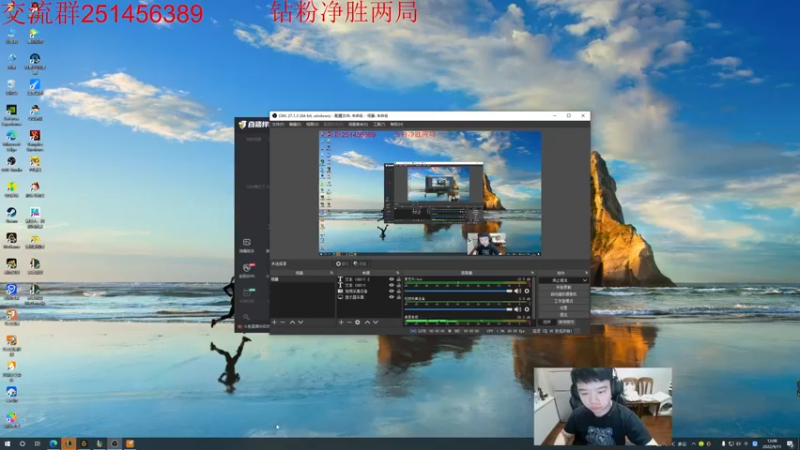
Task: Click 启动虚拟摄像机 button
Action: tap(564, 294)
